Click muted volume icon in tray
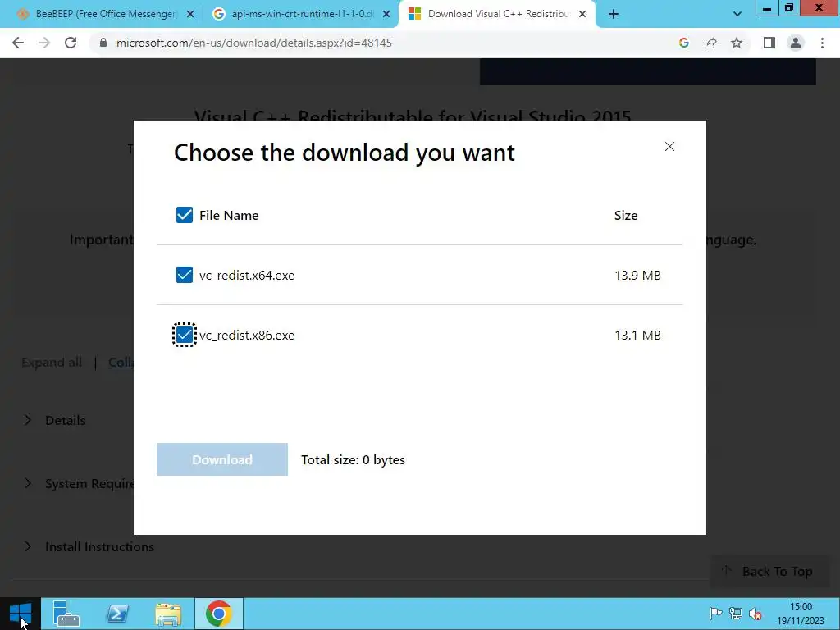 756,614
